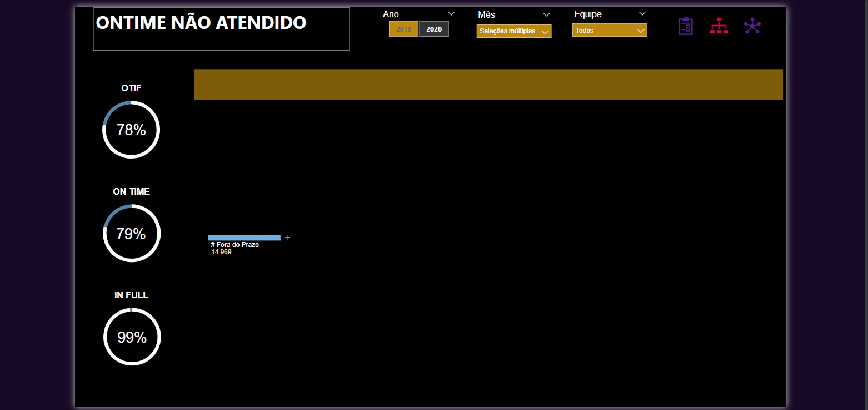Click the '# Fora do Prazo' label

[235, 245]
